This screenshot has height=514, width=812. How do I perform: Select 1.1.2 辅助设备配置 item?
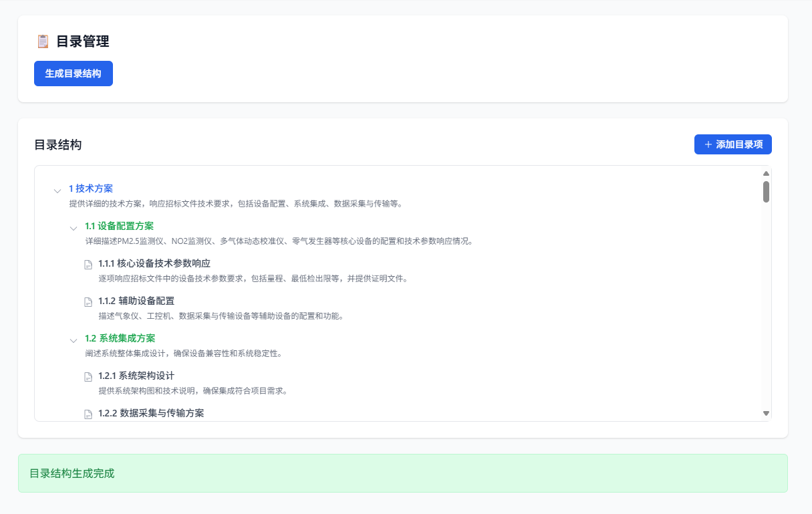click(x=136, y=301)
